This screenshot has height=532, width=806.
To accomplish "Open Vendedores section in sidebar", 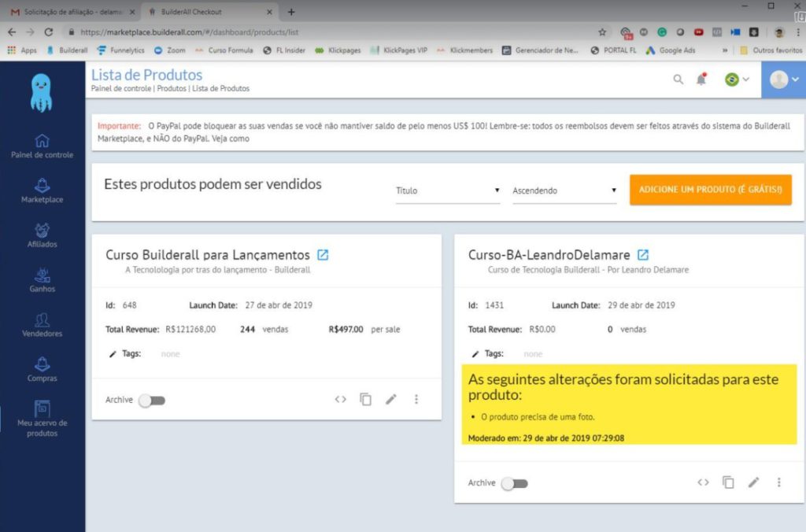I will [x=43, y=325].
